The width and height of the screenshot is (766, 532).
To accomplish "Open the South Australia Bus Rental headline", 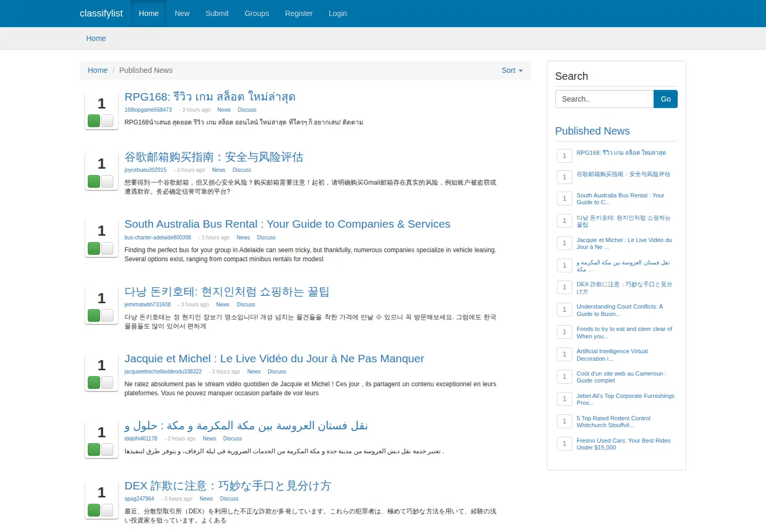I will pos(287,224).
